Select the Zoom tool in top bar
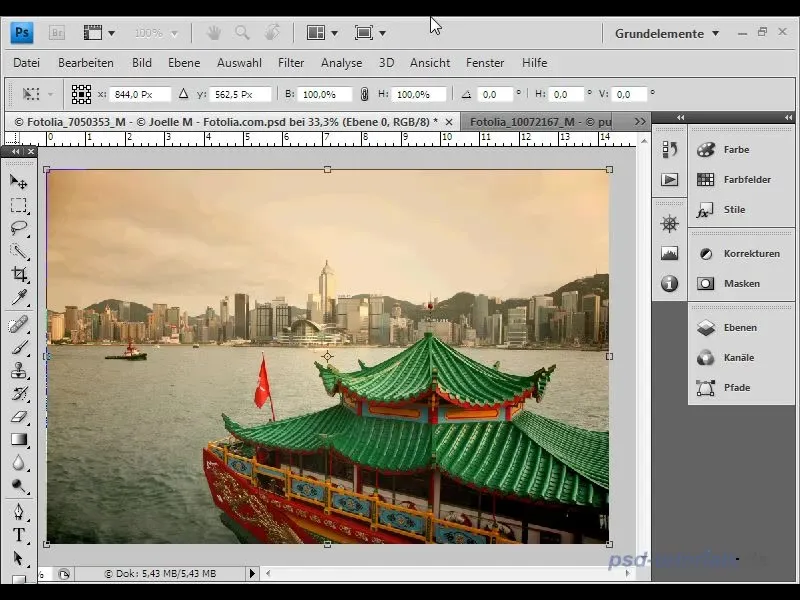This screenshot has height=600, width=800. click(242, 33)
